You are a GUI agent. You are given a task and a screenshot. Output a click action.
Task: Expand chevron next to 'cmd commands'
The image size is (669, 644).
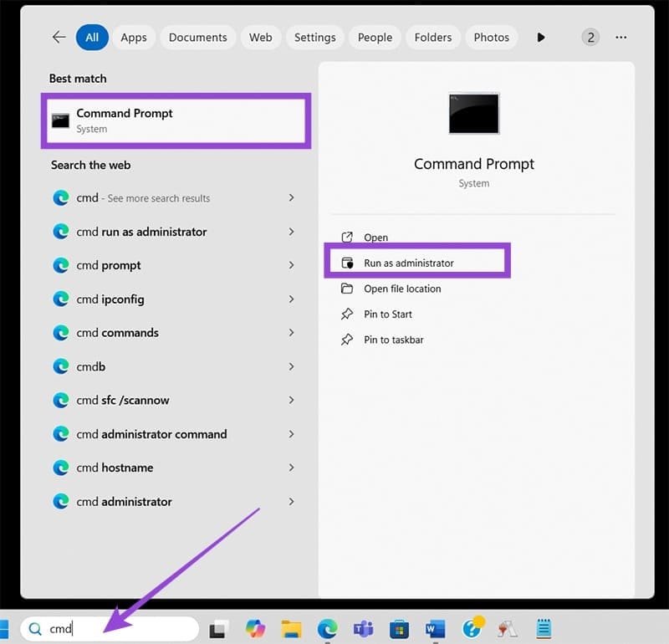[291, 333]
